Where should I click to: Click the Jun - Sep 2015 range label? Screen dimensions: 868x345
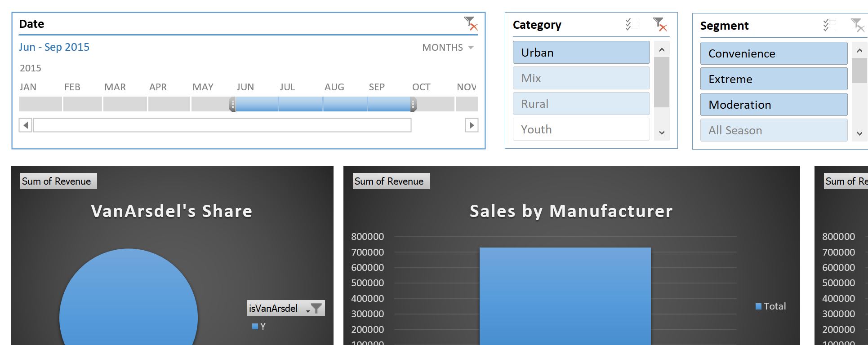pos(54,47)
